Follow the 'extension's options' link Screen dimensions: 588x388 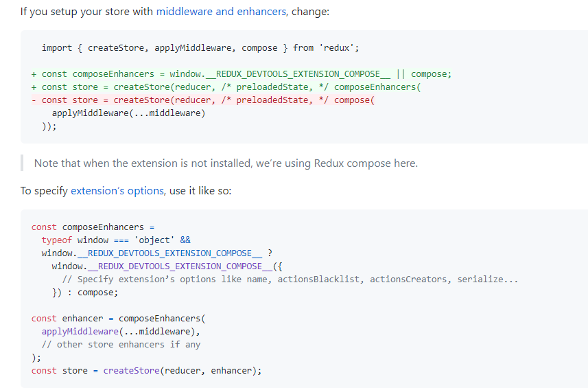(x=117, y=191)
